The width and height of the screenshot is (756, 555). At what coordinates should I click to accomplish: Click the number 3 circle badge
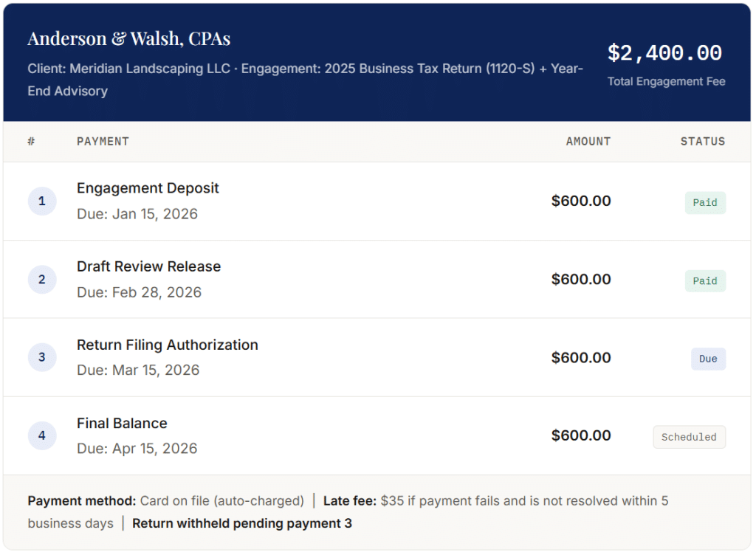coord(42,357)
